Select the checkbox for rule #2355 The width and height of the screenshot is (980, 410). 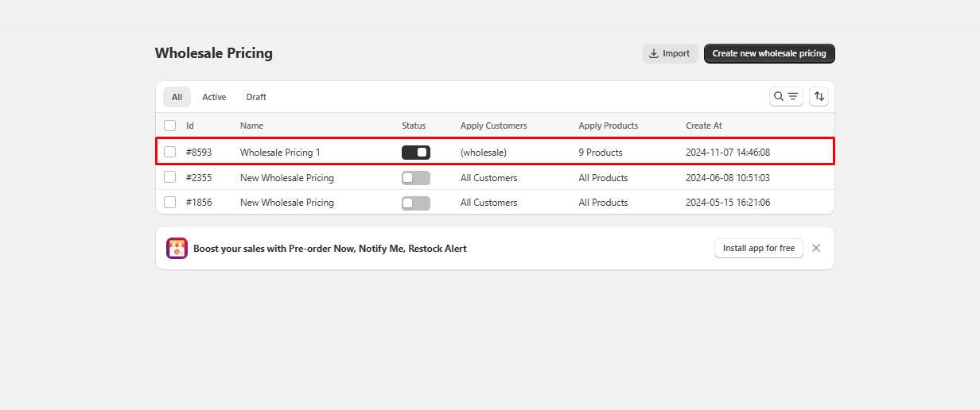point(170,178)
